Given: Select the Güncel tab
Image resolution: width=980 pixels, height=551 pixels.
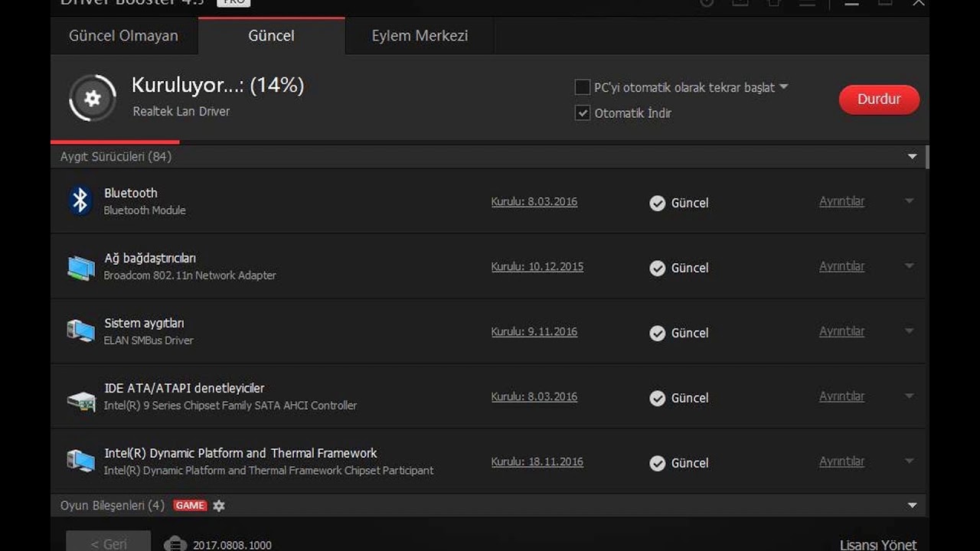Looking at the screenshot, I should [272, 36].
